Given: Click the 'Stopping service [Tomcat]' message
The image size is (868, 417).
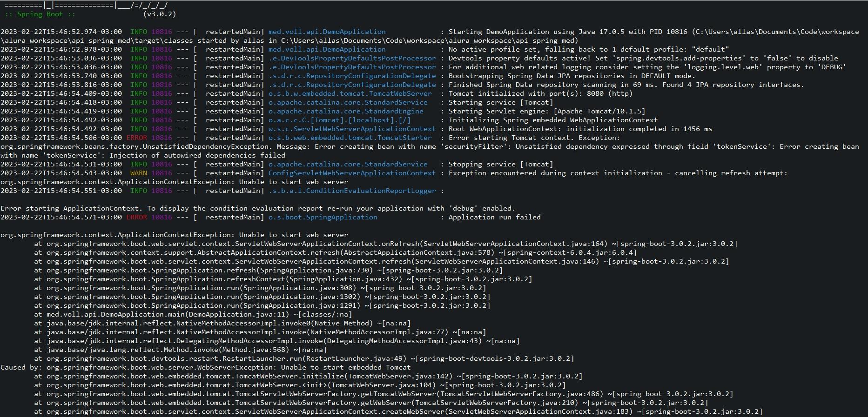Looking at the screenshot, I should click(501, 164).
